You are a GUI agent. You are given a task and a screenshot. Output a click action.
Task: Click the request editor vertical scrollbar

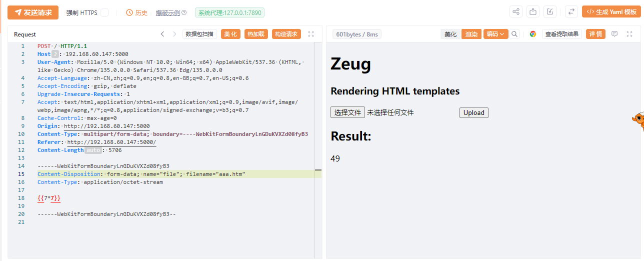coord(318,150)
